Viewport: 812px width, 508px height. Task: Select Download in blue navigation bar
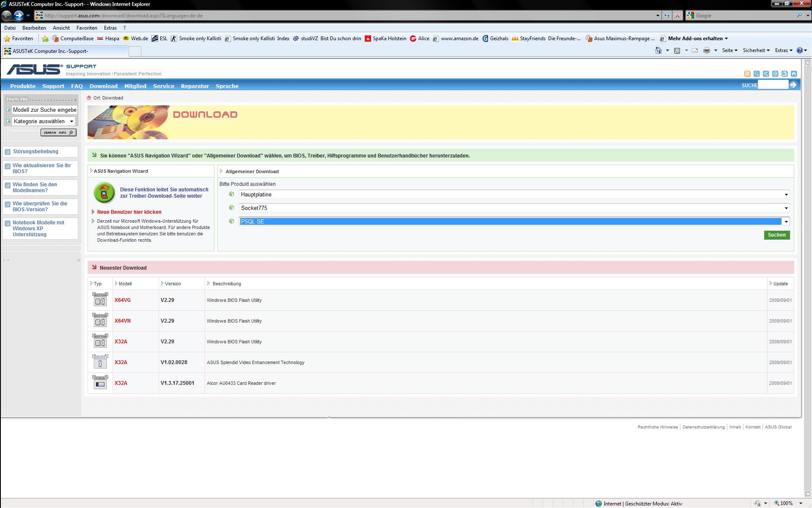(x=103, y=86)
